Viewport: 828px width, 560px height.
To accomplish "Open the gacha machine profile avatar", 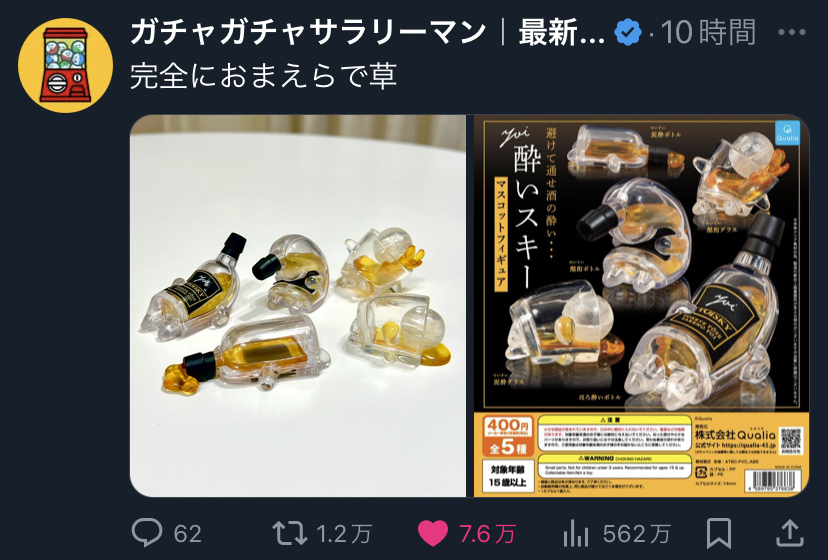I will (x=65, y=65).
